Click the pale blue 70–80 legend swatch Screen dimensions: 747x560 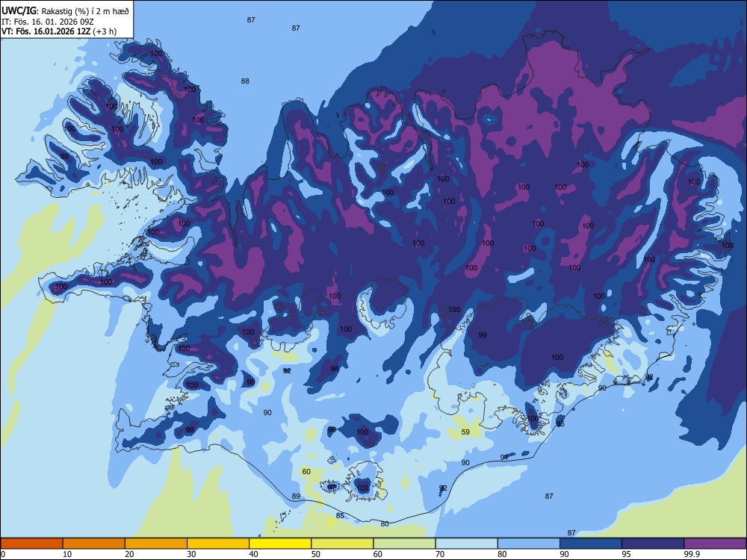click(466, 544)
